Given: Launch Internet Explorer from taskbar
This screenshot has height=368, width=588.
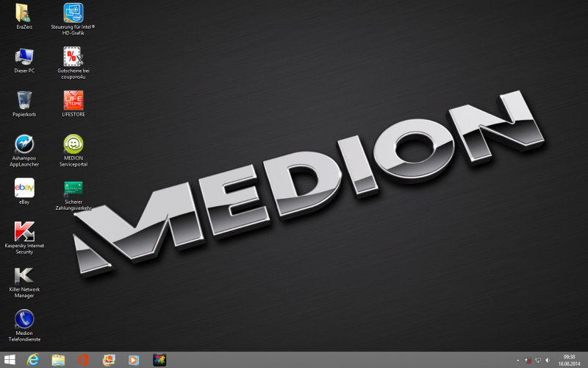Looking at the screenshot, I should tap(33, 360).
